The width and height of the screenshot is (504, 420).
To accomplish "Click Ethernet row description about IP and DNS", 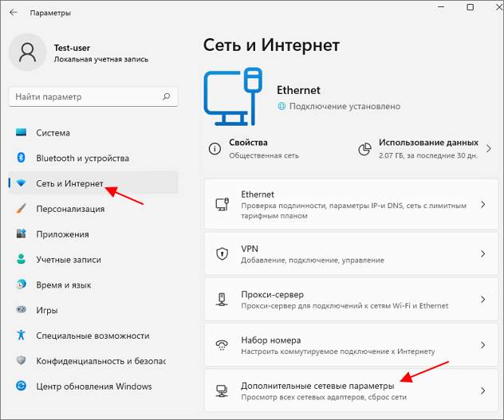I will click(353, 210).
